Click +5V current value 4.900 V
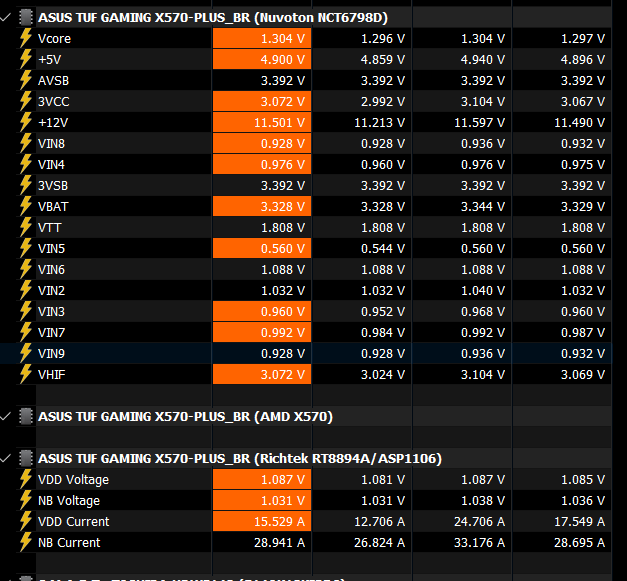The height and width of the screenshot is (581, 627). tap(283, 60)
